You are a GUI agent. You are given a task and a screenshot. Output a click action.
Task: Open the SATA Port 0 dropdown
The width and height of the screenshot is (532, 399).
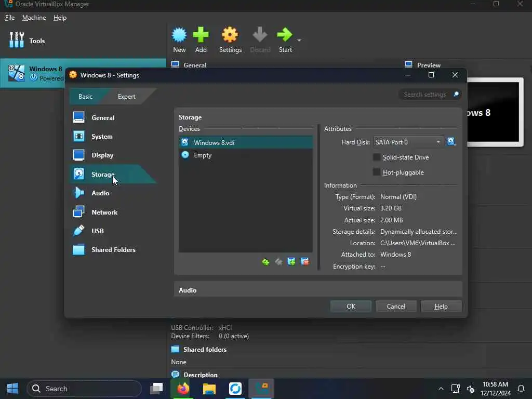click(408, 142)
